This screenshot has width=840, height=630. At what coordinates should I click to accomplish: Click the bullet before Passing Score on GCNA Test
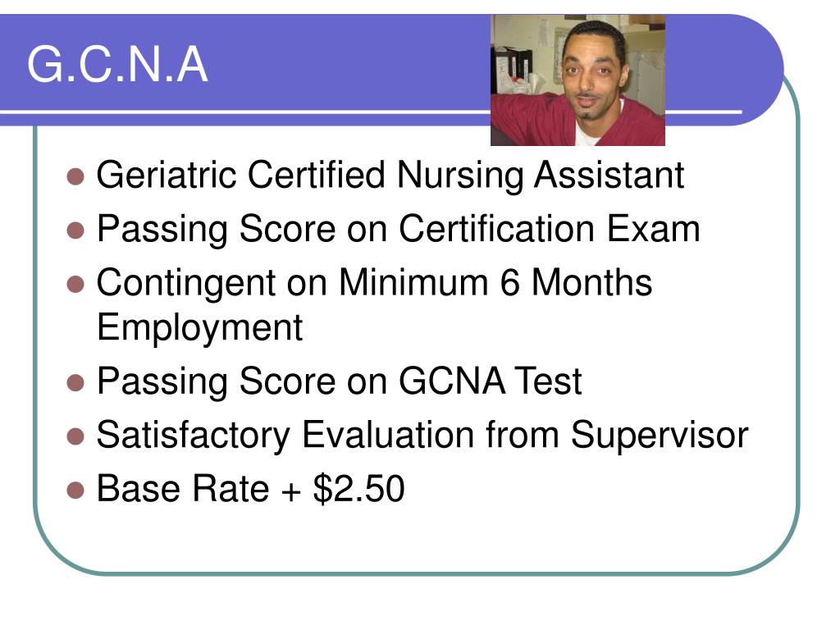click(x=75, y=382)
